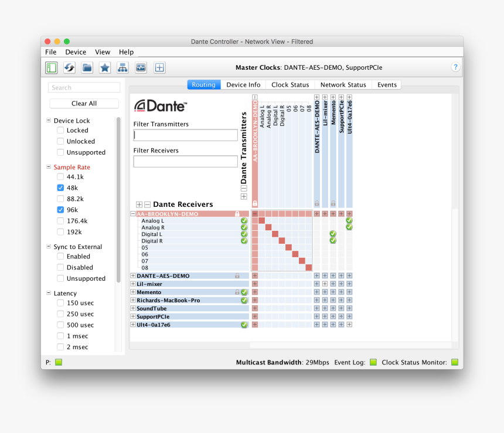The image size is (504, 433).
Task: Enable the Locked device lock filter
Action: pyautogui.click(x=60, y=130)
